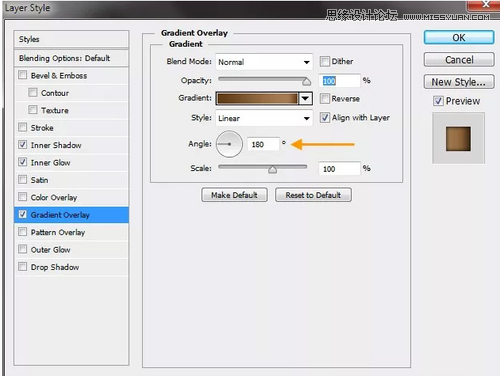
Task: Open the gradient picker arrow
Action: (x=305, y=98)
